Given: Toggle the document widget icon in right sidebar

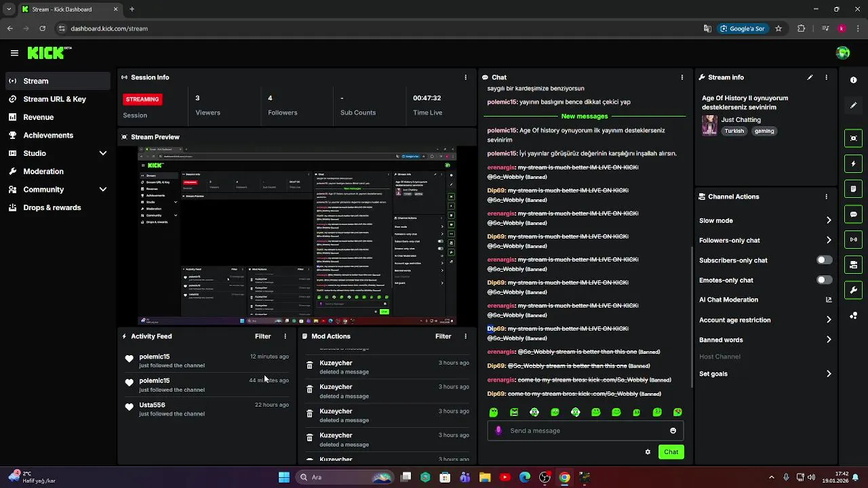Looking at the screenshot, I should 854,188.
